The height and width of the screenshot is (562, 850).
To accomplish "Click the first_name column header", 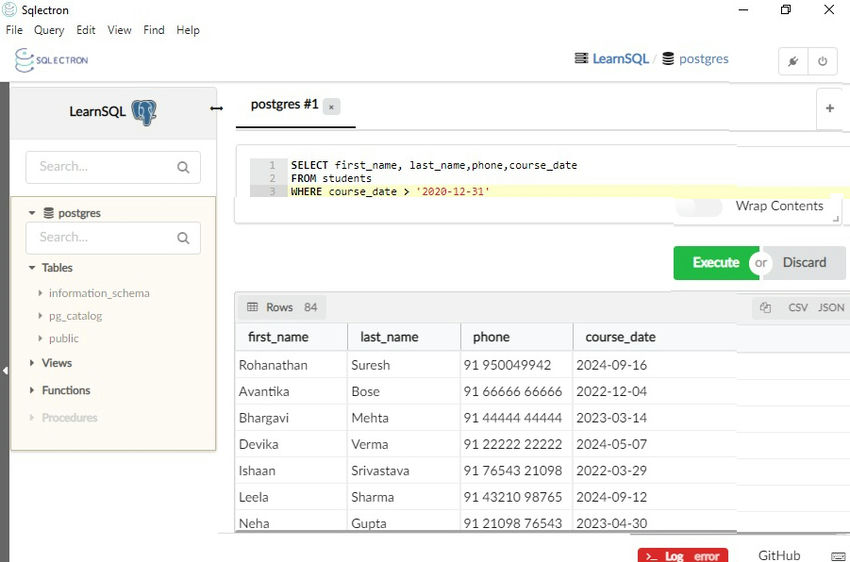I will [292, 337].
